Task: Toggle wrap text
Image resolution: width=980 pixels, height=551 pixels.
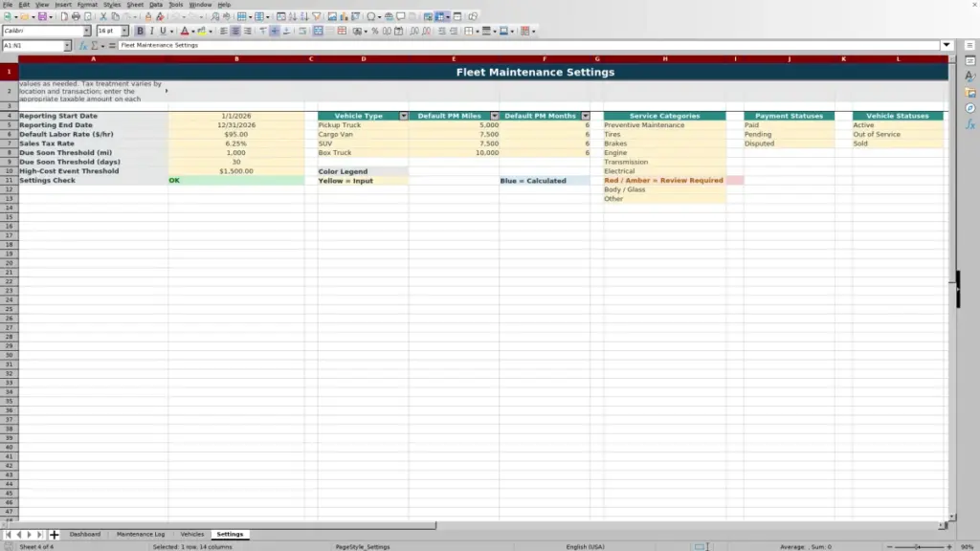Action: tap(302, 31)
